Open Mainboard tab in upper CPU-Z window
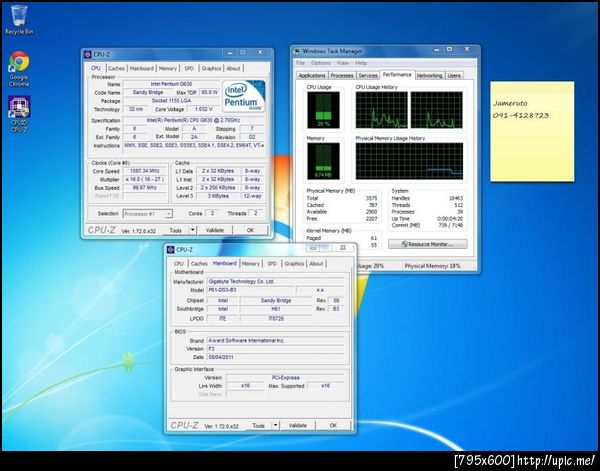Viewport: 600px width, 471px height. pos(142,68)
